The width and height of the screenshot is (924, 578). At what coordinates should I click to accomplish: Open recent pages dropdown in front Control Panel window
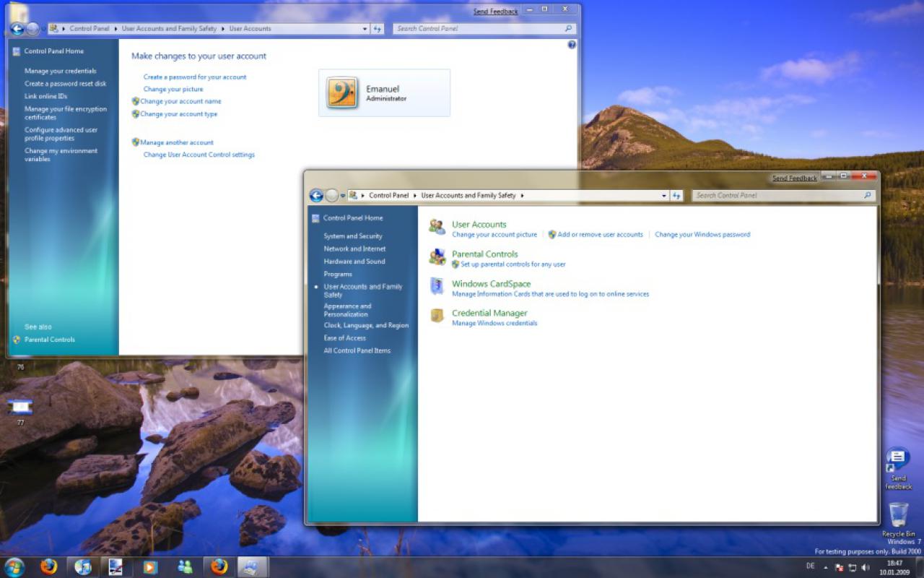click(x=342, y=196)
